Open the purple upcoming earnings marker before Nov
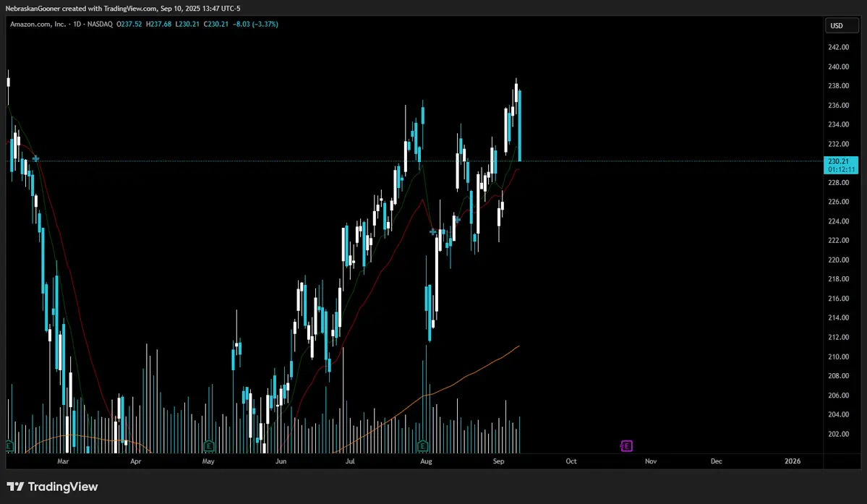The image size is (867, 504). coord(626,446)
